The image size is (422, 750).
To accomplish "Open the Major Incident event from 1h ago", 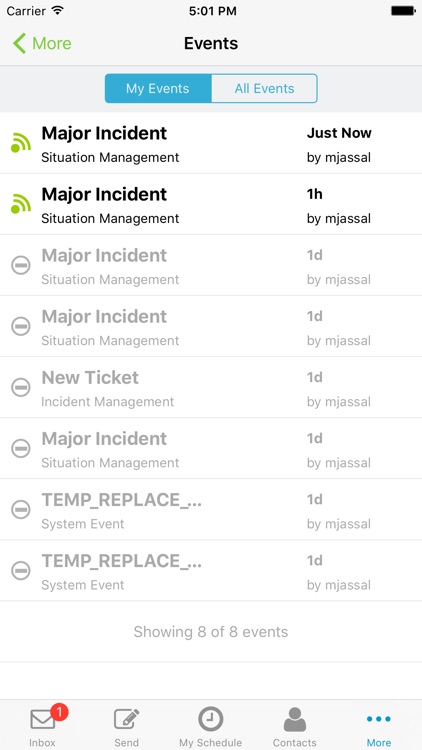I will [x=211, y=204].
